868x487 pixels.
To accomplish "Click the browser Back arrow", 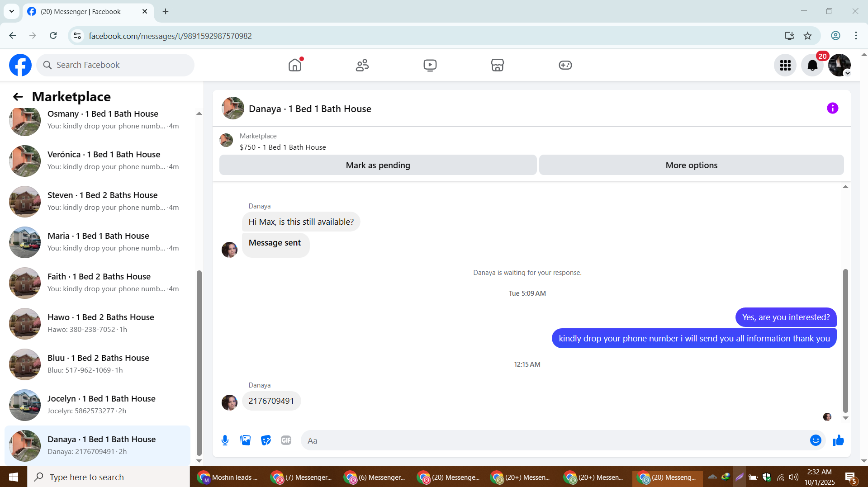I will pyautogui.click(x=13, y=36).
